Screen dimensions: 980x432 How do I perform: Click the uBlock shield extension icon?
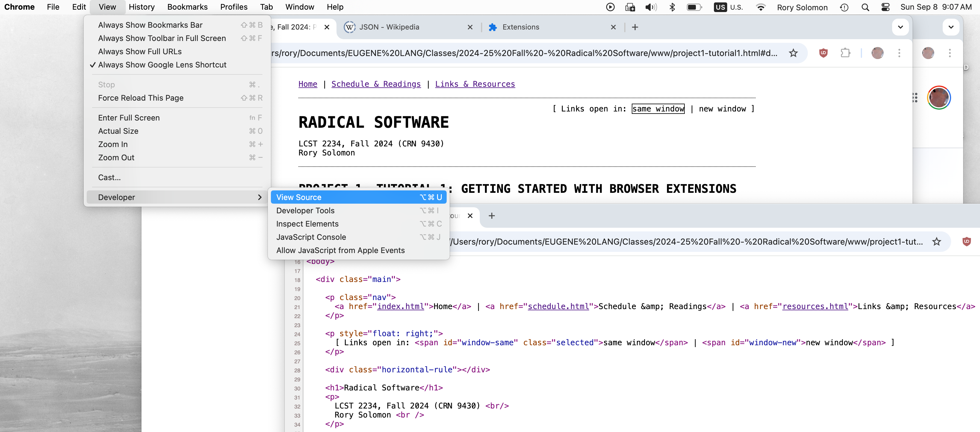pos(823,53)
